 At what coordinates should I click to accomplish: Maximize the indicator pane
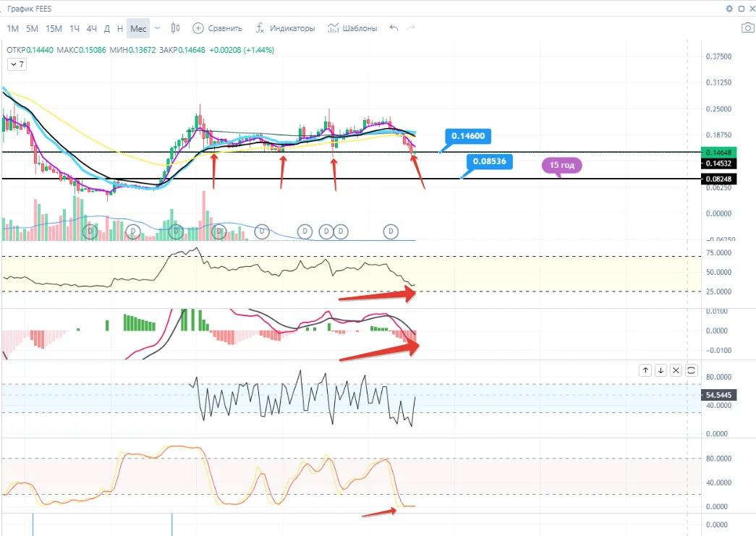point(692,370)
